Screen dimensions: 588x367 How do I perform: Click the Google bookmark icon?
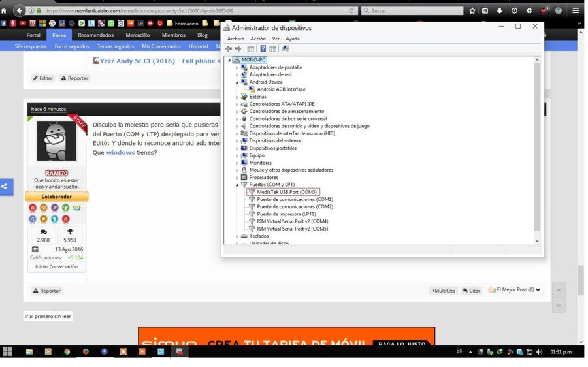point(52,24)
